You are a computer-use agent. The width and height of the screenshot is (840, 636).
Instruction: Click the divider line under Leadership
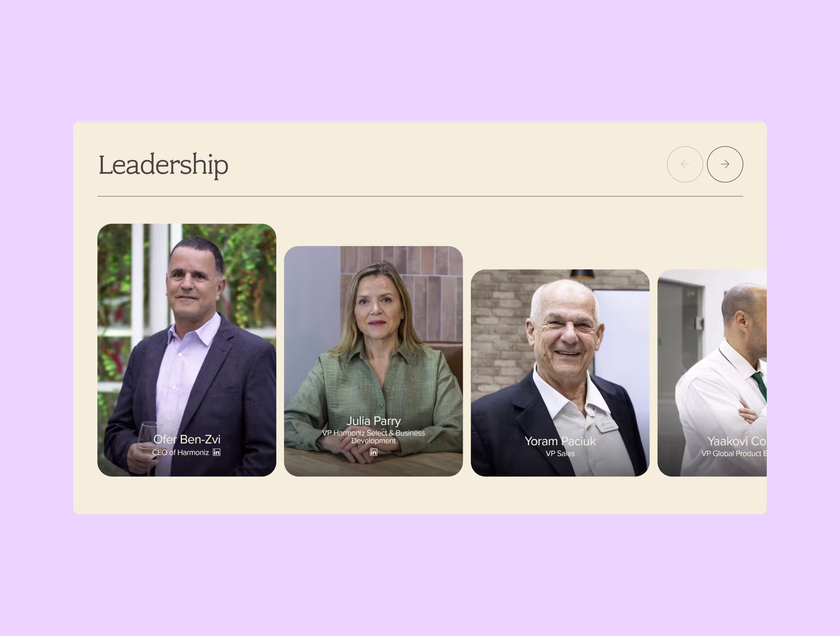tap(420, 196)
